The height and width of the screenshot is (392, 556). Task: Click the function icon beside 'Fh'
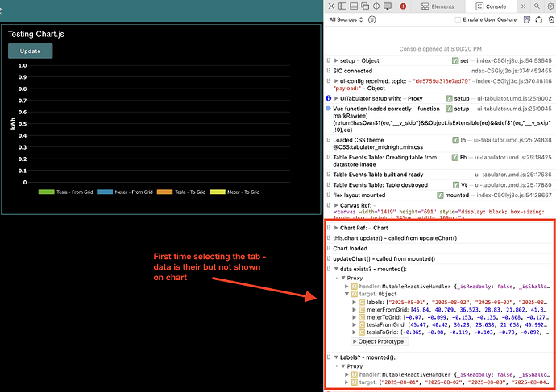click(455, 157)
